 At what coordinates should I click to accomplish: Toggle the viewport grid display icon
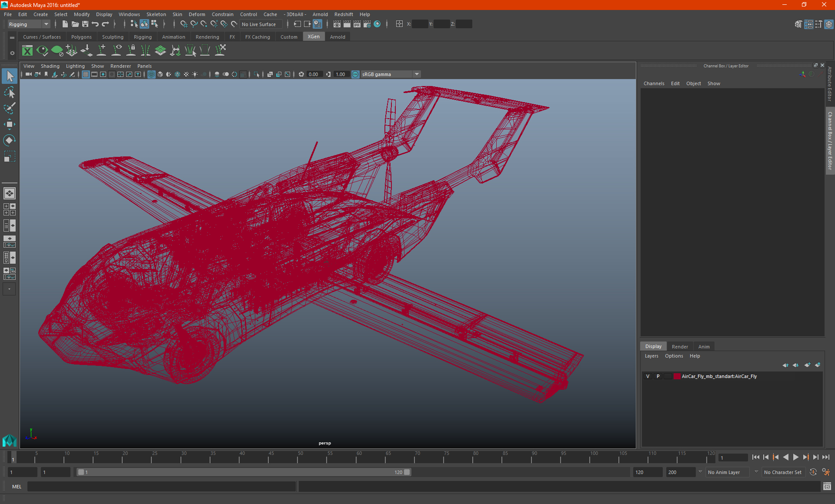[86, 74]
